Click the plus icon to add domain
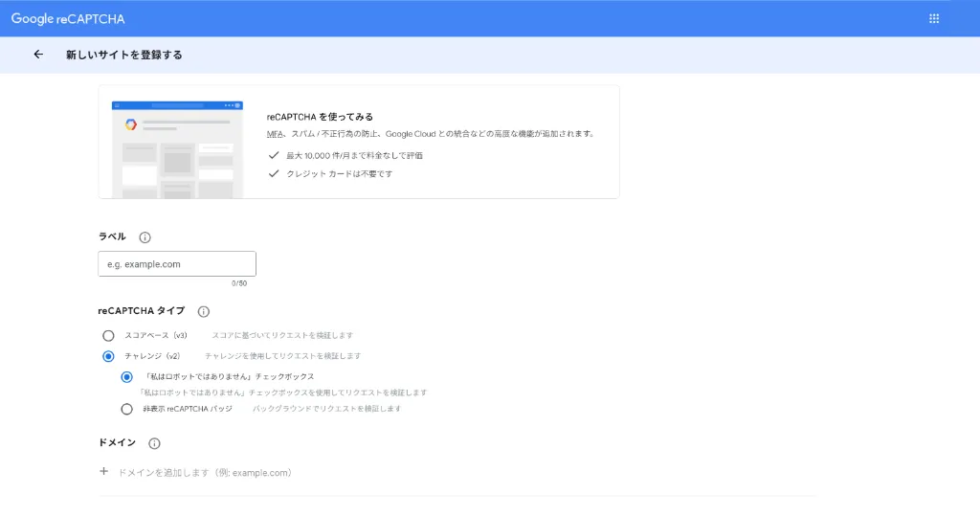 (104, 472)
